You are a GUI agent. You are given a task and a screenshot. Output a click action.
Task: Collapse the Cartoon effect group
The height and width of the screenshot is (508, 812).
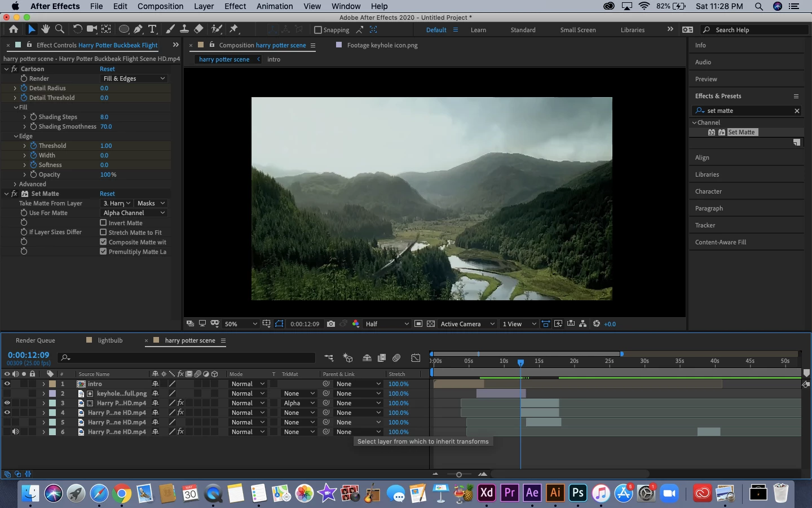[x=6, y=69]
